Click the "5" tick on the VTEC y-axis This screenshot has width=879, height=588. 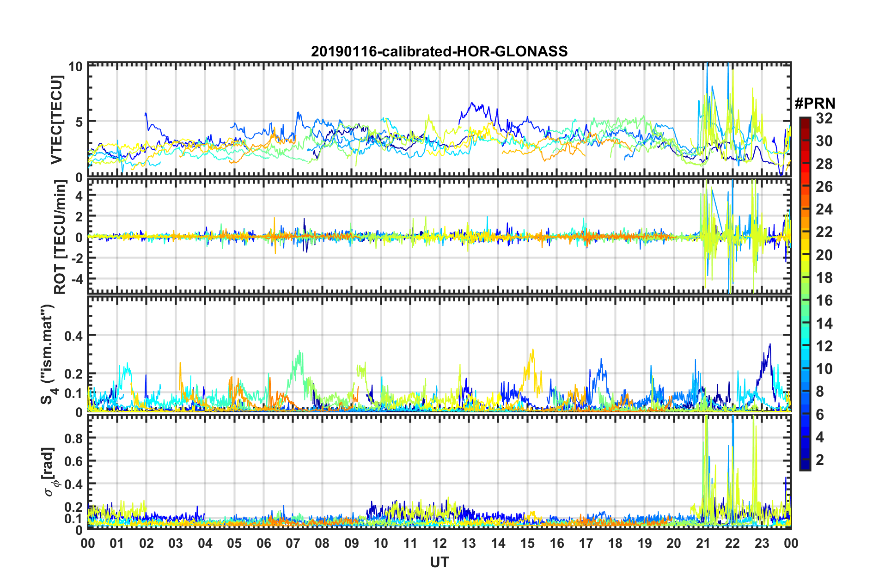79,122
